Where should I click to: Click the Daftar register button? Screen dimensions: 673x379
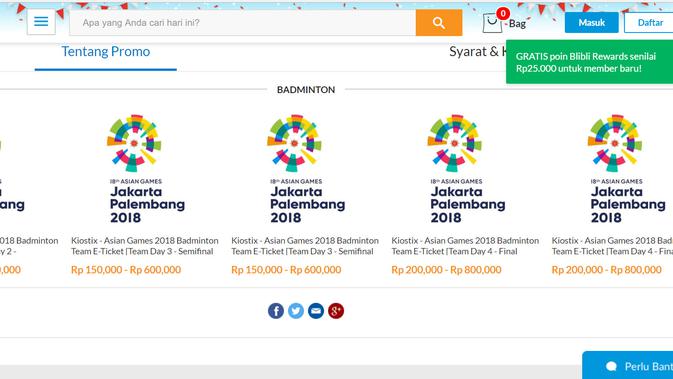click(649, 23)
